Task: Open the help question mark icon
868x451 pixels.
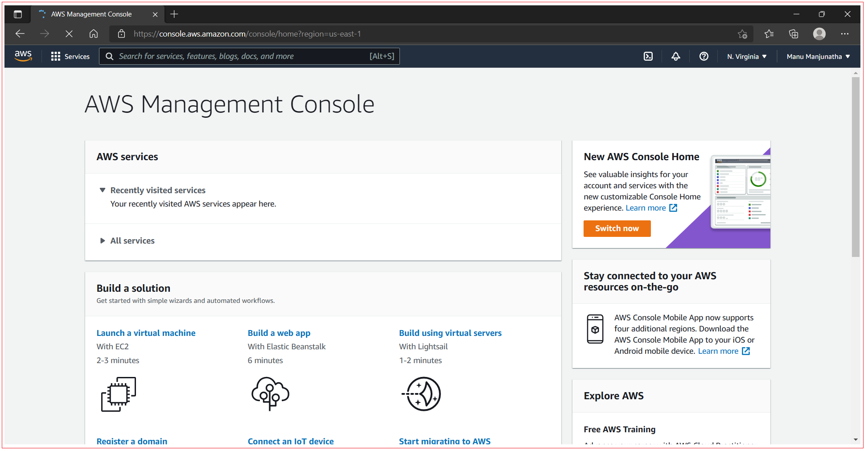Action: [x=704, y=56]
